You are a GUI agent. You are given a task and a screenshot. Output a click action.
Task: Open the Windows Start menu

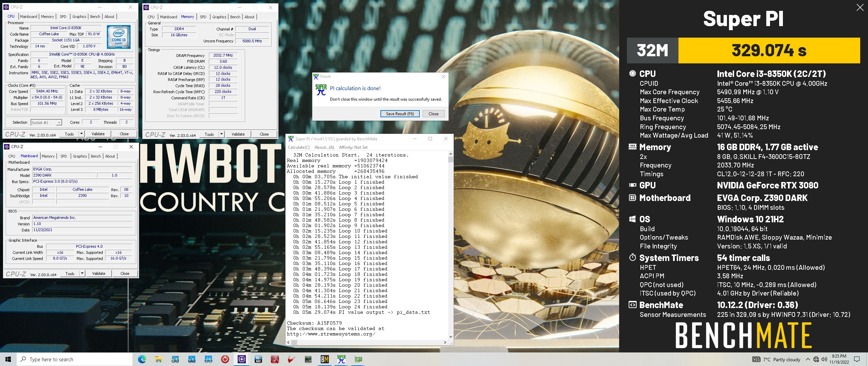8,359
